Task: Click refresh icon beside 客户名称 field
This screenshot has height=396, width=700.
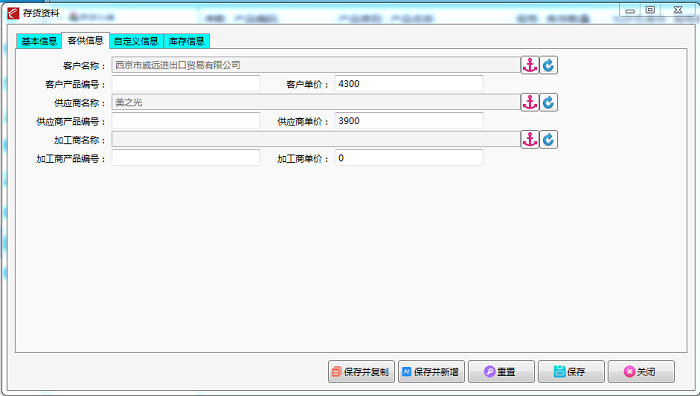Action: click(549, 65)
